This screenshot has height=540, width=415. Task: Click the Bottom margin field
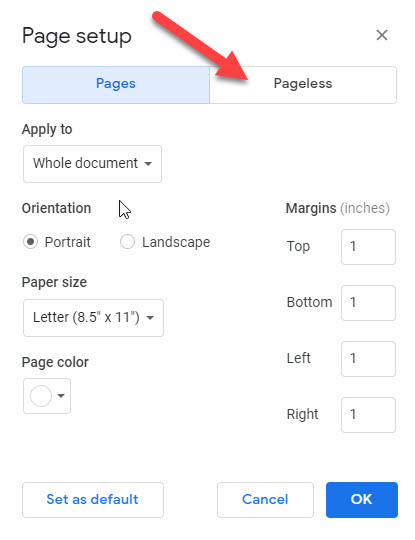pos(368,303)
